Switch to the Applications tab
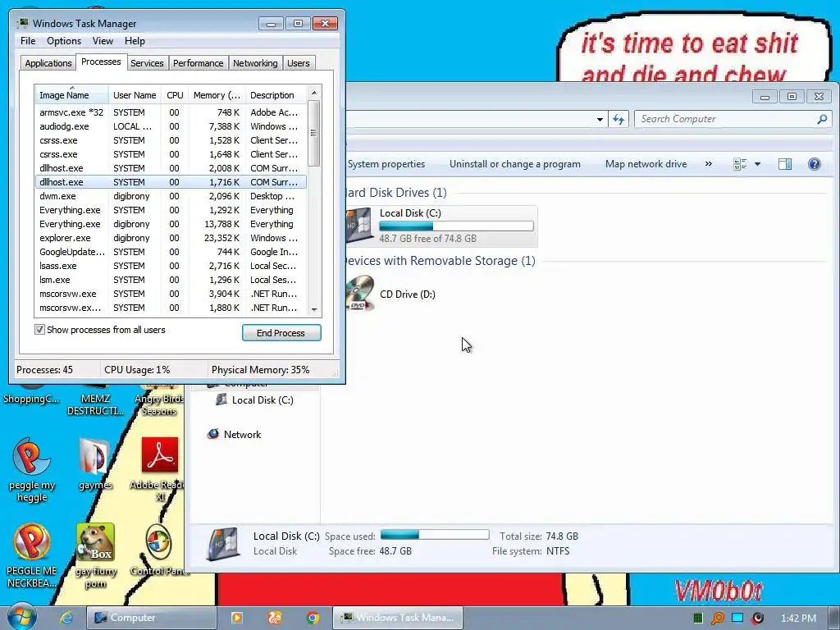 [x=48, y=63]
